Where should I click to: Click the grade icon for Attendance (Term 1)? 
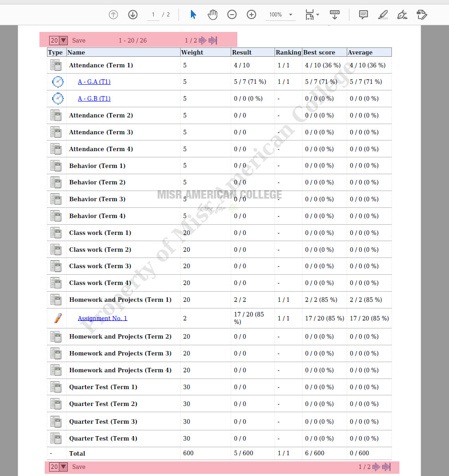56,65
